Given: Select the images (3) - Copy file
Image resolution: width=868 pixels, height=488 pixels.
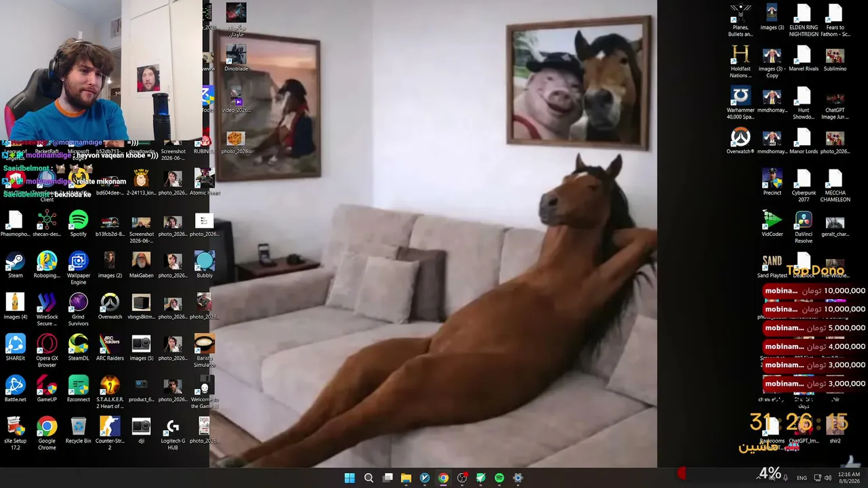Looking at the screenshot, I should pos(772,62).
